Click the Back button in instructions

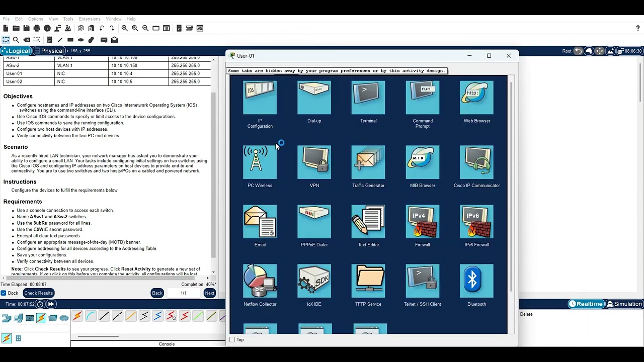click(157, 293)
